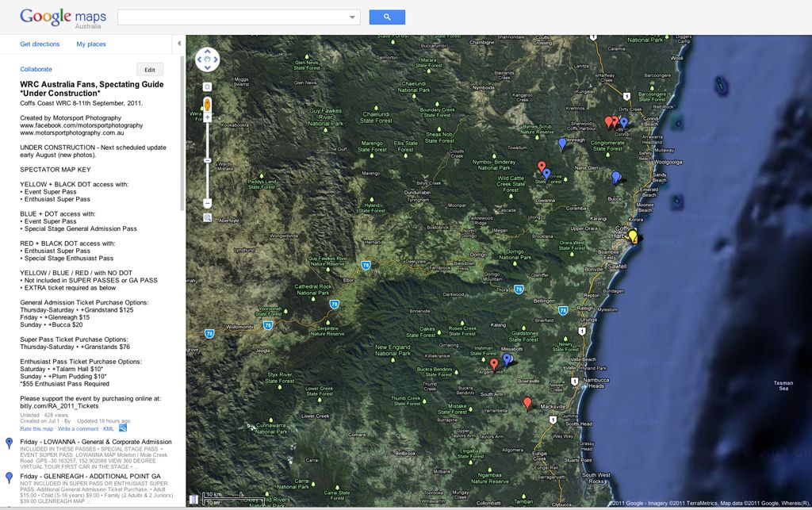Click the blue dotted marker near Upper Corindi
Image resolution: width=812 pixels, height=510 pixels.
pyautogui.click(x=623, y=123)
